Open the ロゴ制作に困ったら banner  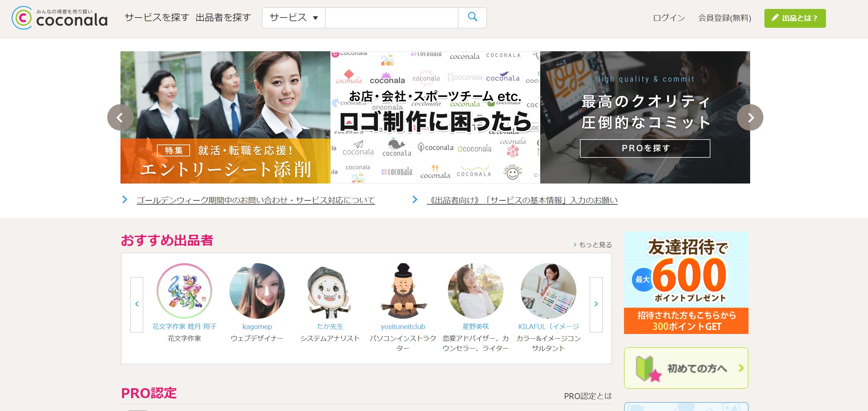coord(435,117)
